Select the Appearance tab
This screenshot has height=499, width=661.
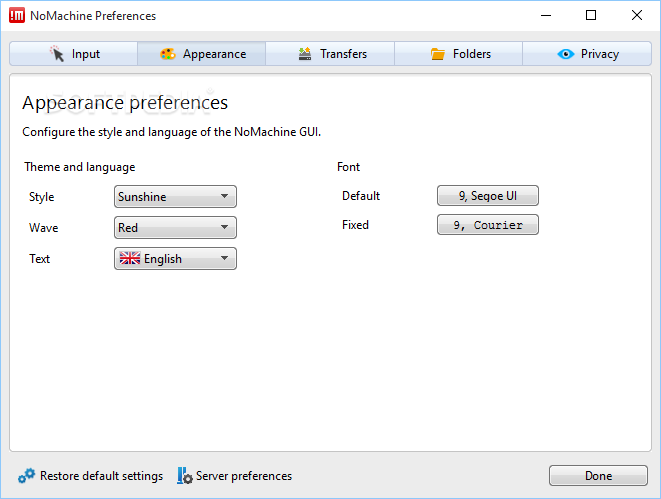[x=202, y=54]
